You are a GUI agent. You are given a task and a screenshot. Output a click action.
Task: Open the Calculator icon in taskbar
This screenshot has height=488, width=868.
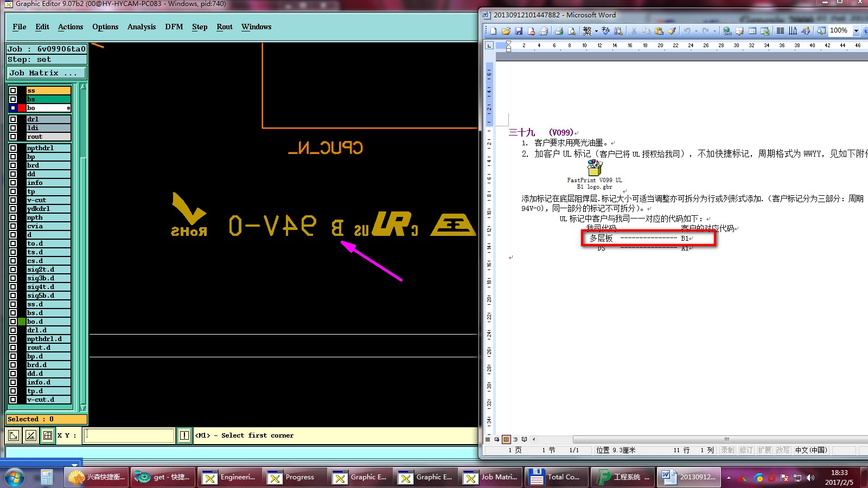pyautogui.click(x=47, y=477)
